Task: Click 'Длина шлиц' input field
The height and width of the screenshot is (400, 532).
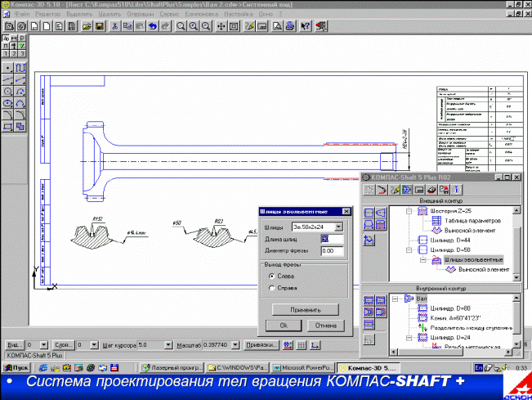Action: (332, 239)
